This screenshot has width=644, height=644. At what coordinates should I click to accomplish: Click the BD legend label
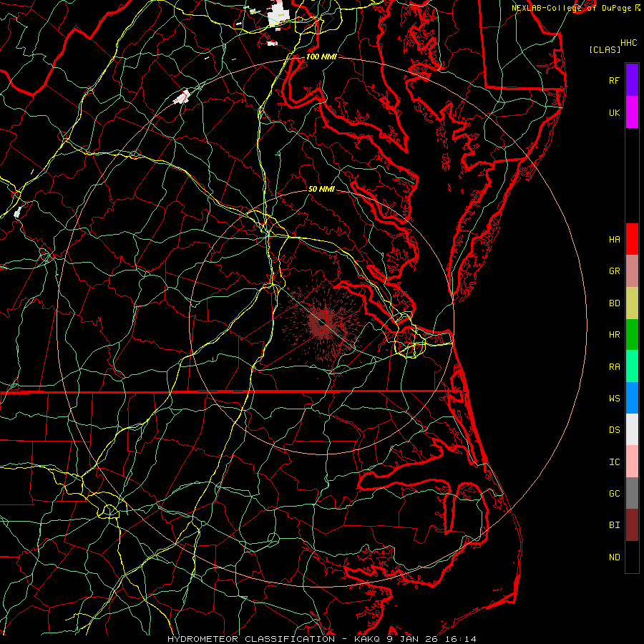614,303
